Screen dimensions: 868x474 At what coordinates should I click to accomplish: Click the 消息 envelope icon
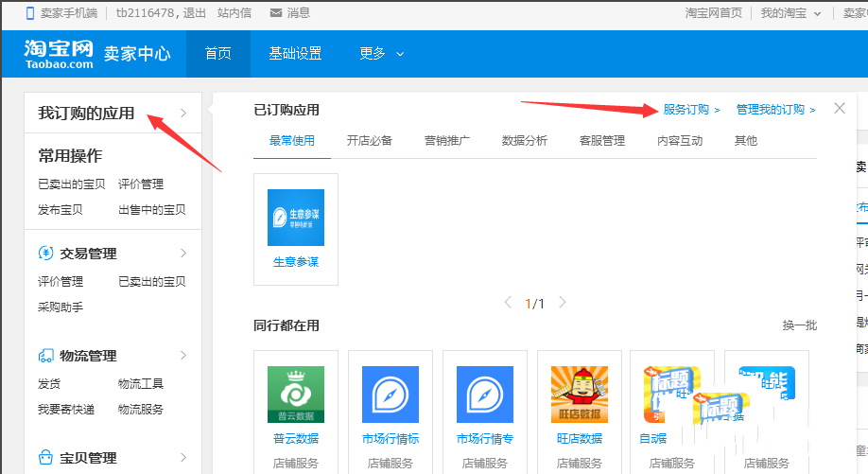(276, 12)
